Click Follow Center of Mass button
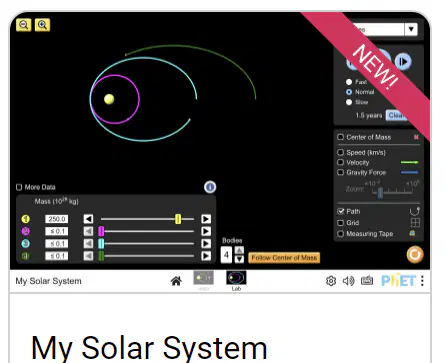This screenshot has height=363, width=446. click(x=284, y=258)
